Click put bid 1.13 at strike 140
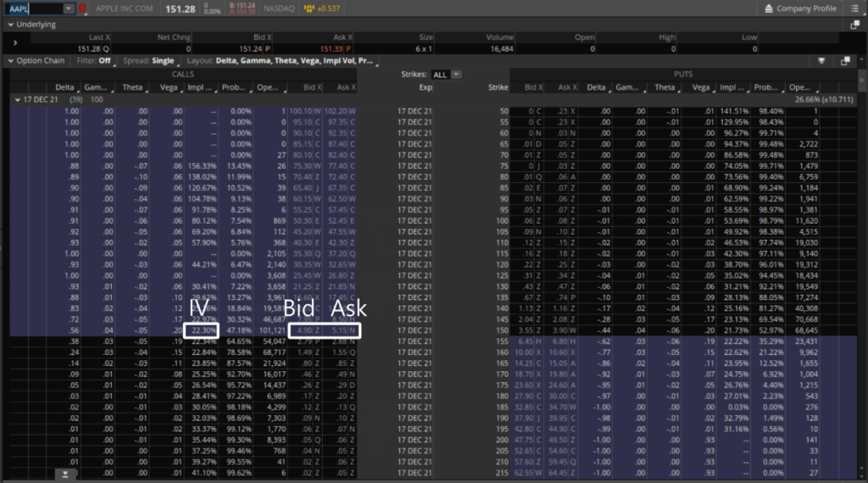Screen dimensions: 868x483 528,308
